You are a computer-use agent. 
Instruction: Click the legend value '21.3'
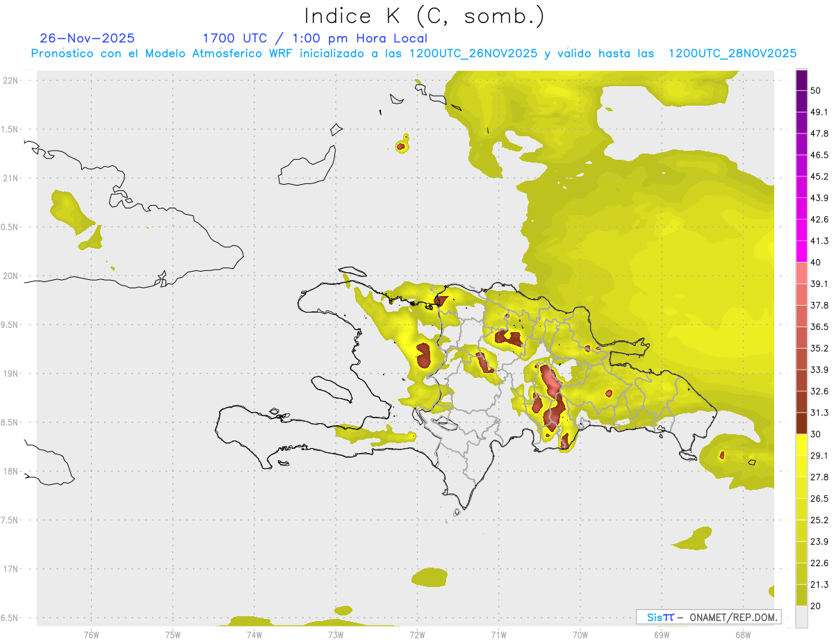click(819, 585)
